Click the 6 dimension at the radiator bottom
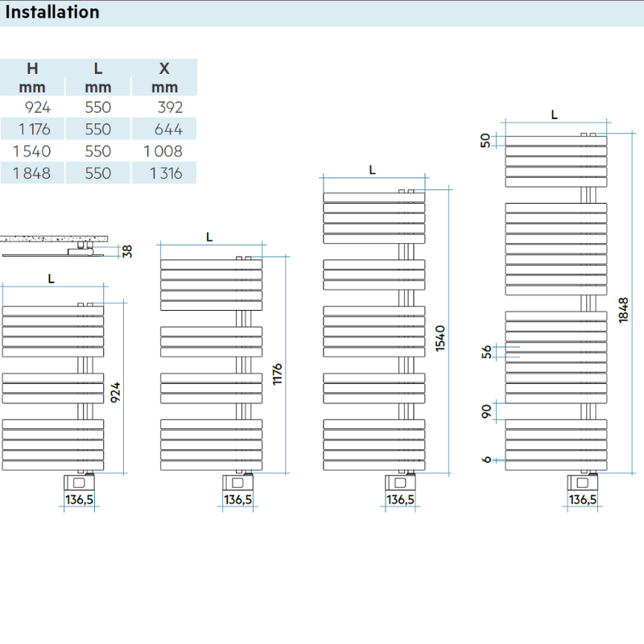 pos(485,460)
